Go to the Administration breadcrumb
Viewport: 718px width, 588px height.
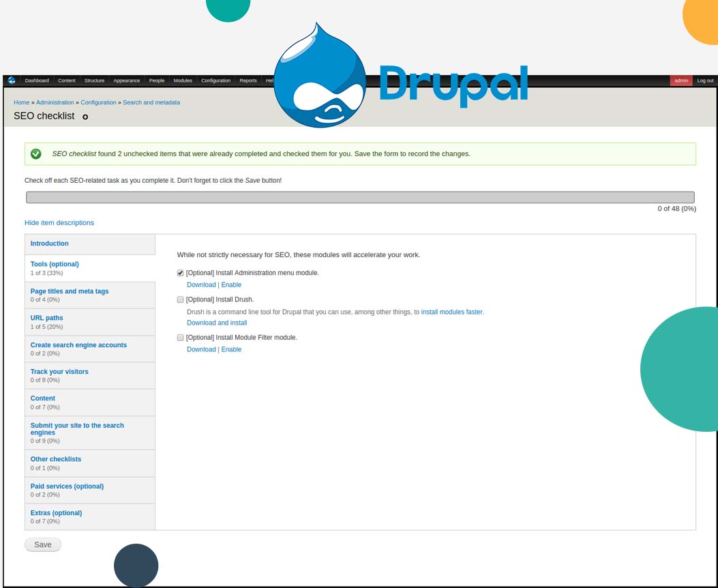click(55, 102)
